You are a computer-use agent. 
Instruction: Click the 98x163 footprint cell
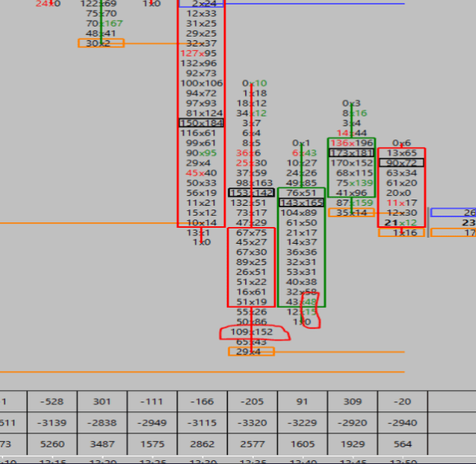pos(254,183)
